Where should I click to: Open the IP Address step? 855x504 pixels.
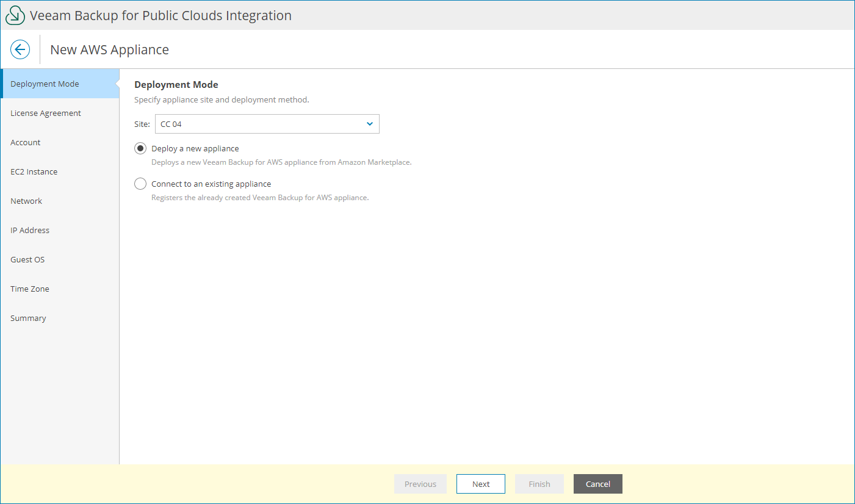click(30, 230)
